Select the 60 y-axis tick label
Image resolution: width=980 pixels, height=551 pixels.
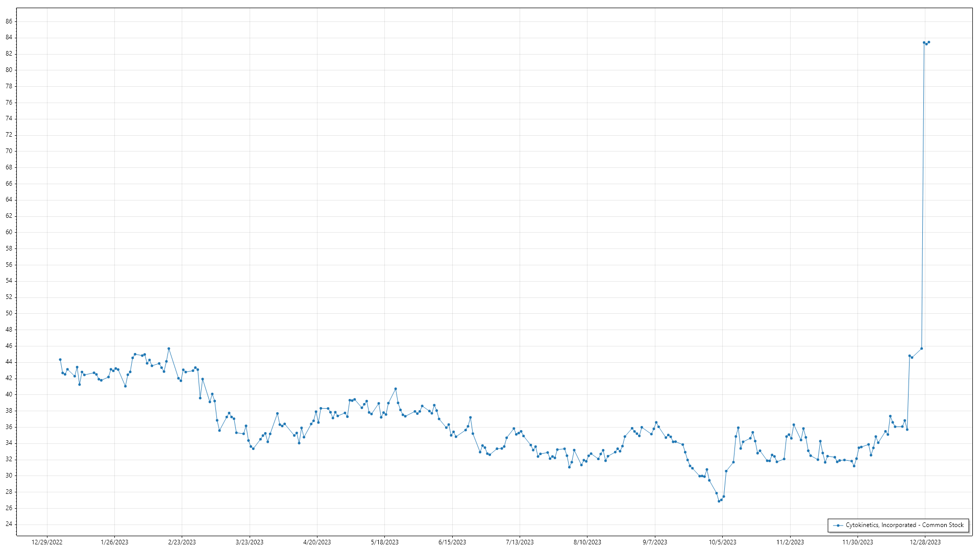point(9,232)
